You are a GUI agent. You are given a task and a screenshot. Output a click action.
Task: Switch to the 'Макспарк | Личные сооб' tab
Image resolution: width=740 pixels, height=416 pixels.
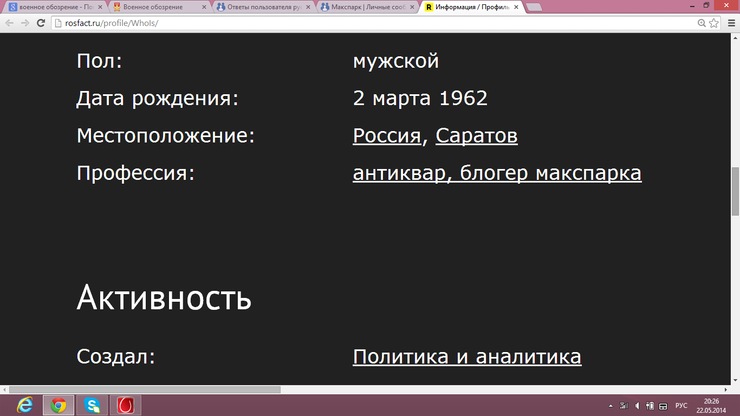368,7
